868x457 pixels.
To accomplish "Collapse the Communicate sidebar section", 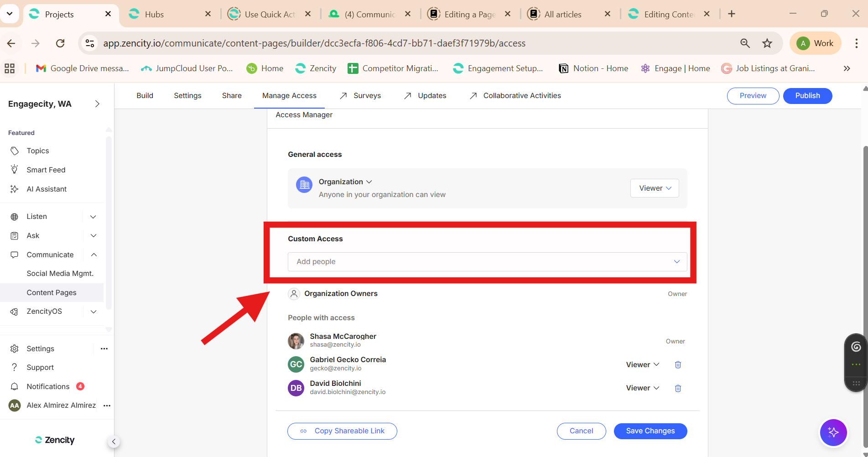I will (94, 254).
